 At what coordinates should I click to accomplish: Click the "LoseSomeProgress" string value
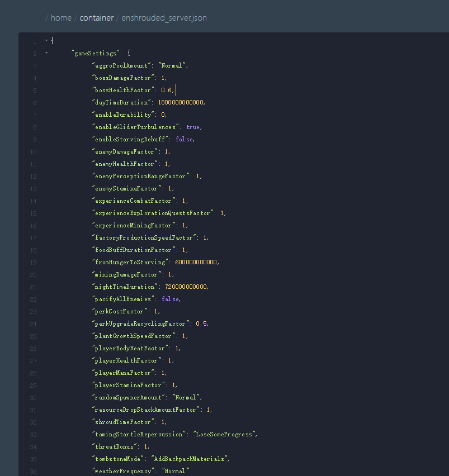[x=225, y=435]
